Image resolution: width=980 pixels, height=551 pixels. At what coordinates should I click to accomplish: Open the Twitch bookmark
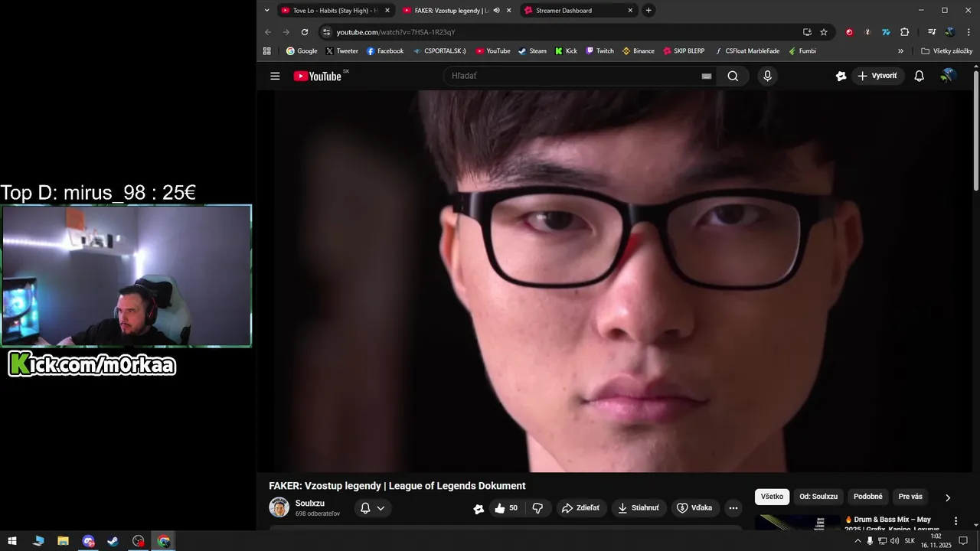point(600,51)
